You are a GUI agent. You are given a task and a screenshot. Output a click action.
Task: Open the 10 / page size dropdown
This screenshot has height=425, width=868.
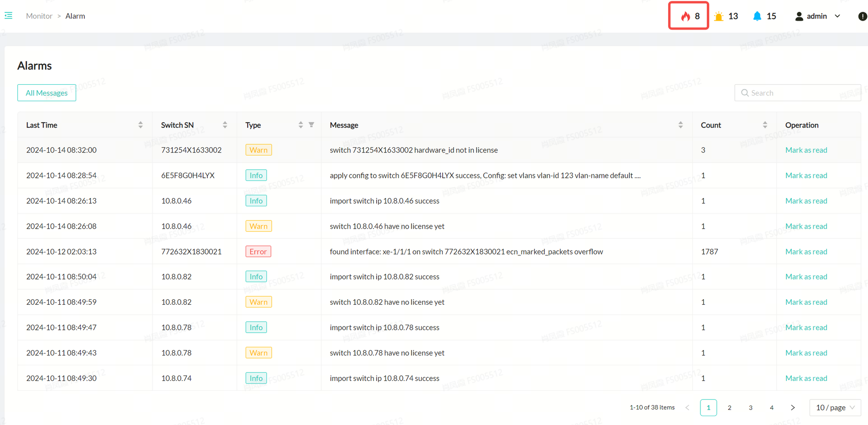coord(835,408)
